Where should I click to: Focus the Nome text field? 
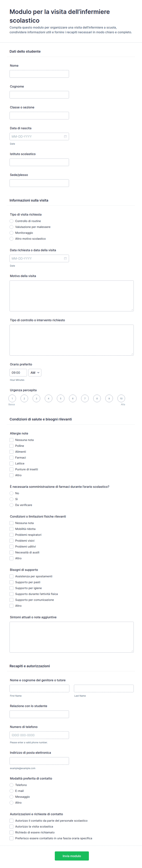39,74
